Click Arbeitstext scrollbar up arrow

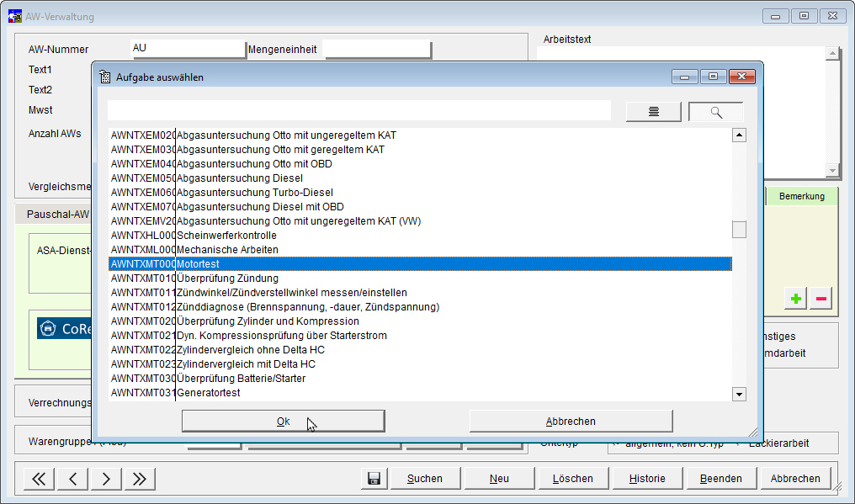tap(832, 54)
